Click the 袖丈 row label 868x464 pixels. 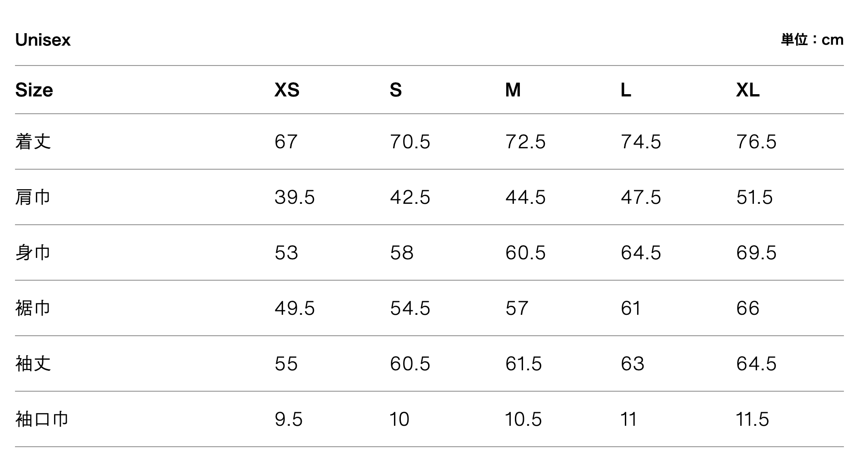[x=33, y=363]
